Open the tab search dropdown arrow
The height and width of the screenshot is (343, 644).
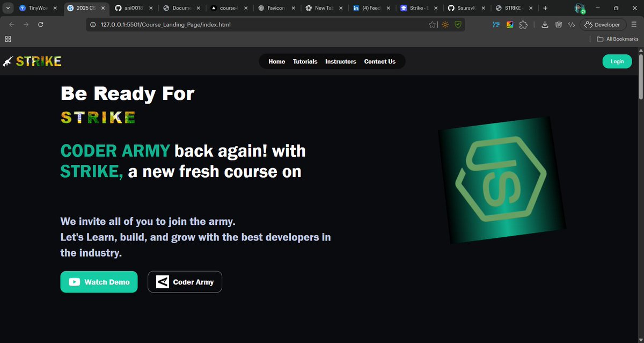pyautogui.click(x=8, y=8)
